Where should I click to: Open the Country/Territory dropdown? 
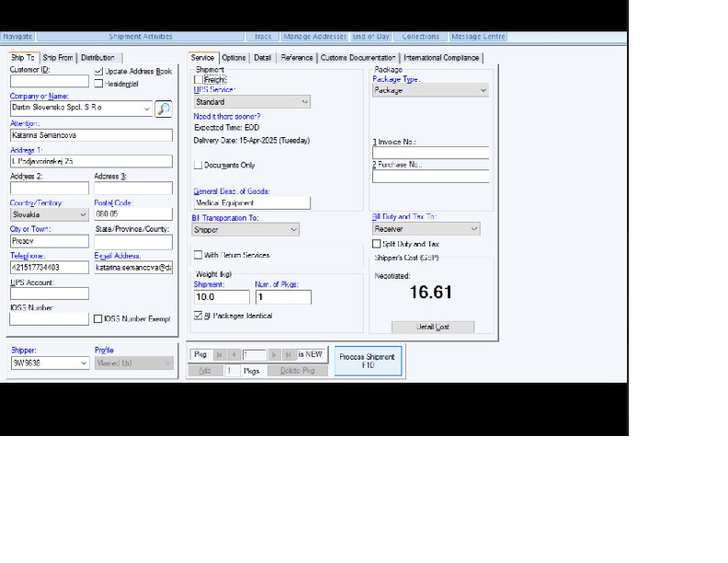tap(83, 214)
